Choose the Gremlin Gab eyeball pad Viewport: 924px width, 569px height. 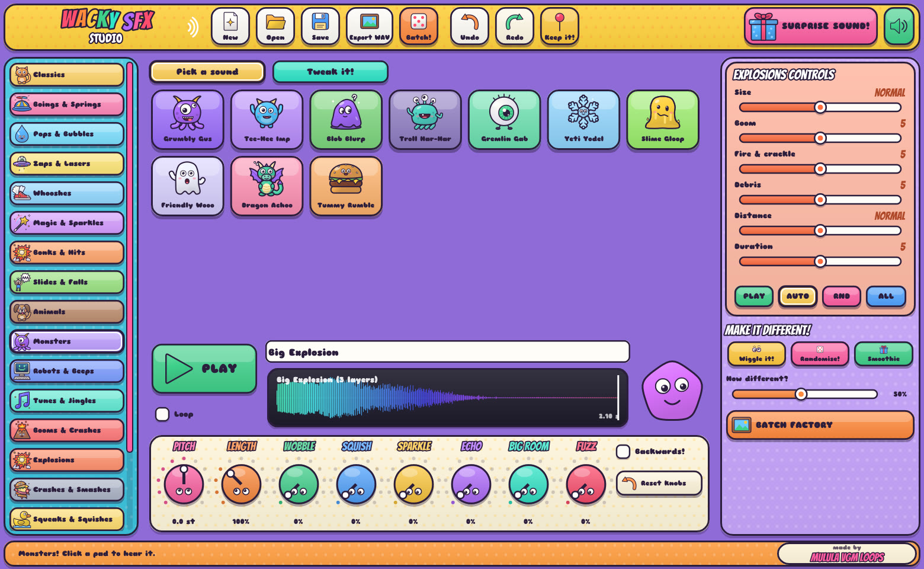(504, 120)
